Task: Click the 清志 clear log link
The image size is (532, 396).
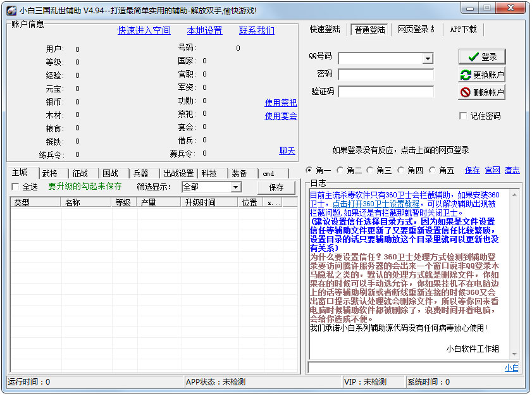Action: 512,170
